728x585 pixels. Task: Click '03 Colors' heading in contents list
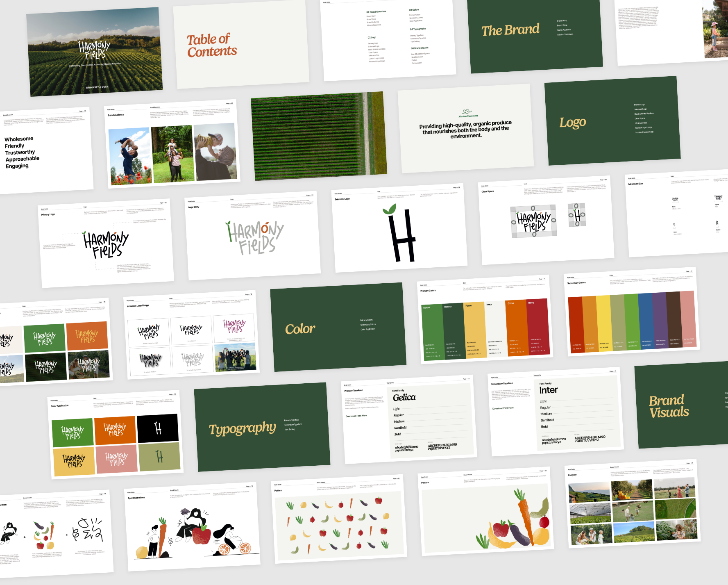414,9
